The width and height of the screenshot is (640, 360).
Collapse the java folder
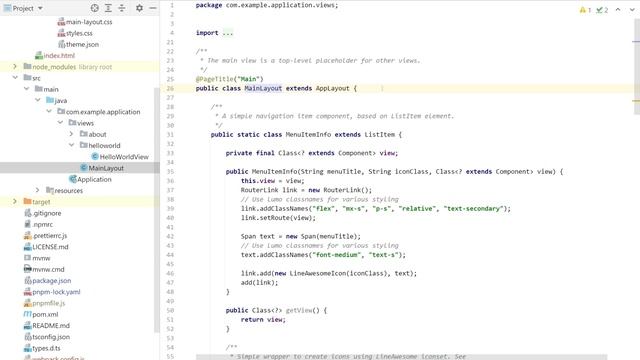coord(38,100)
